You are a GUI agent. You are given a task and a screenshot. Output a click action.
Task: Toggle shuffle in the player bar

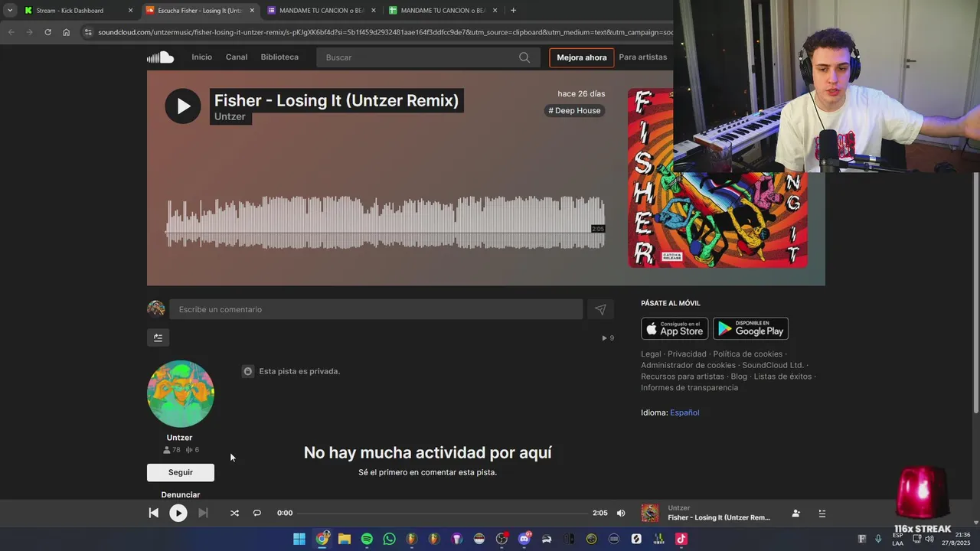pyautogui.click(x=234, y=513)
